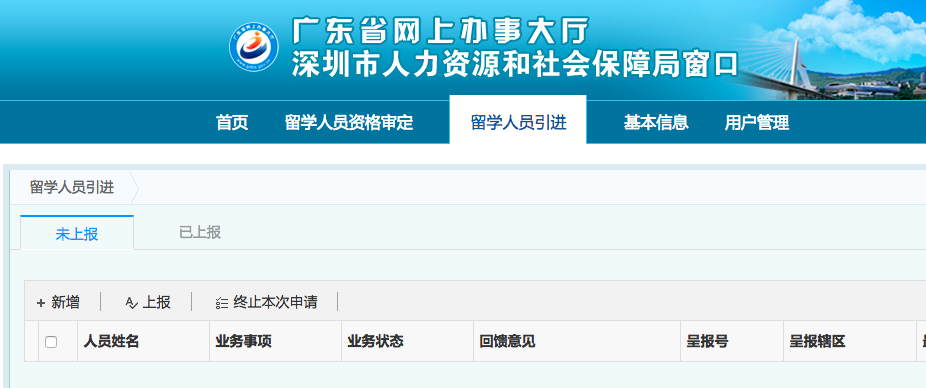Screen dimensions: 926x388
Task: Click the 呈报号 column header
Action: [x=707, y=341]
